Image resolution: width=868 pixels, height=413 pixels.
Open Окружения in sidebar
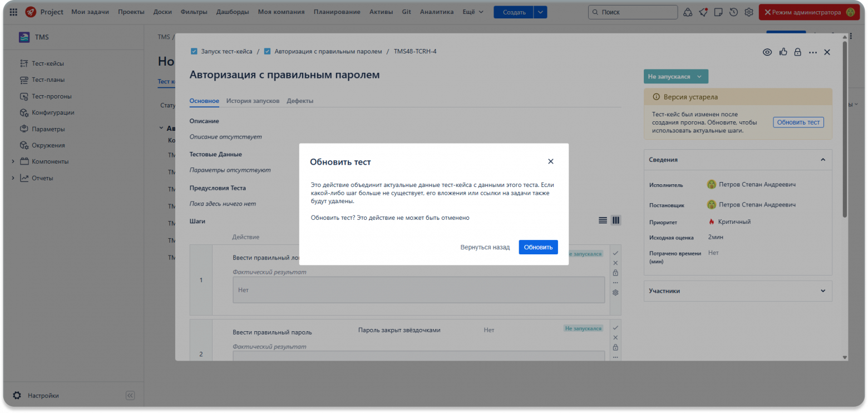click(x=48, y=145)
